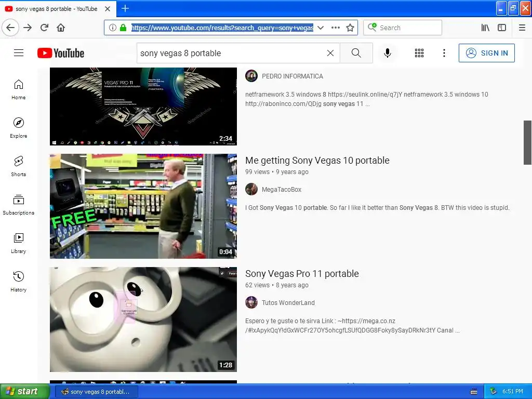This screenshot has width=532, height=399.
Task: Open Shorts in the sidebar
Action: point(19,166)
